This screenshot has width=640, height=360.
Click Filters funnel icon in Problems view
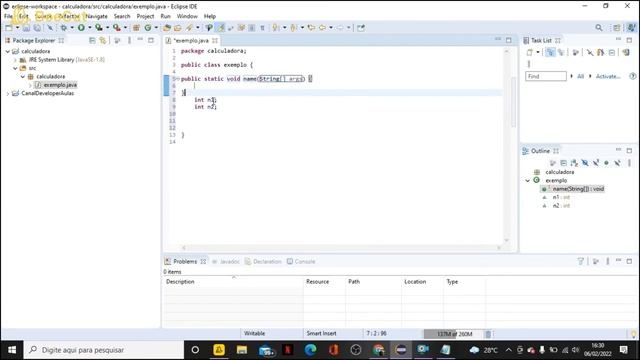point(581,261)
